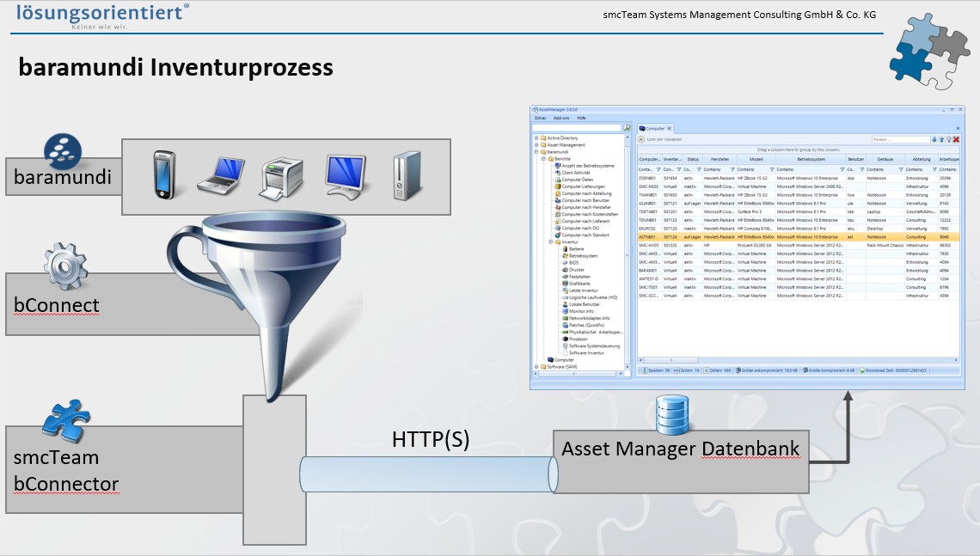The image size is (980, 556).
Task: Click the puzzle pieces logo
Action: (x=929, y=52)
